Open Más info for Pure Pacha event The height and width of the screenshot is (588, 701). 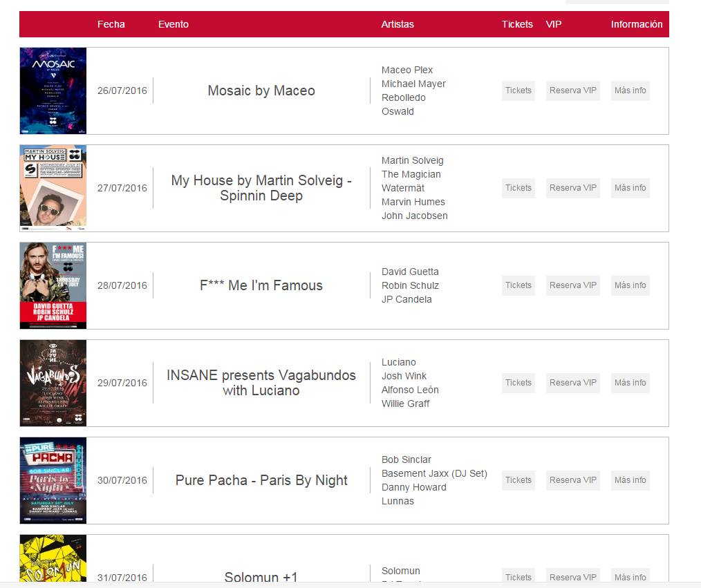[x=630, y=480]
